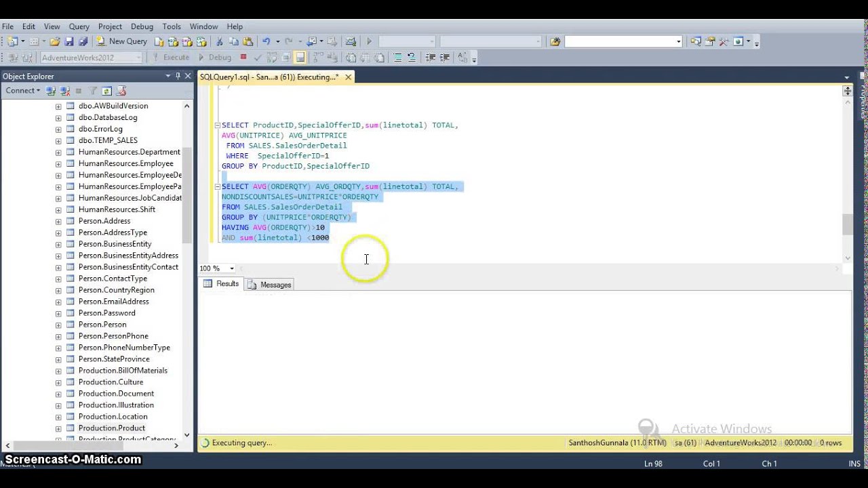Click the Undo arrow icon
Image resolution: width=868 pixels, height=488 pixels.
(266, 41)
